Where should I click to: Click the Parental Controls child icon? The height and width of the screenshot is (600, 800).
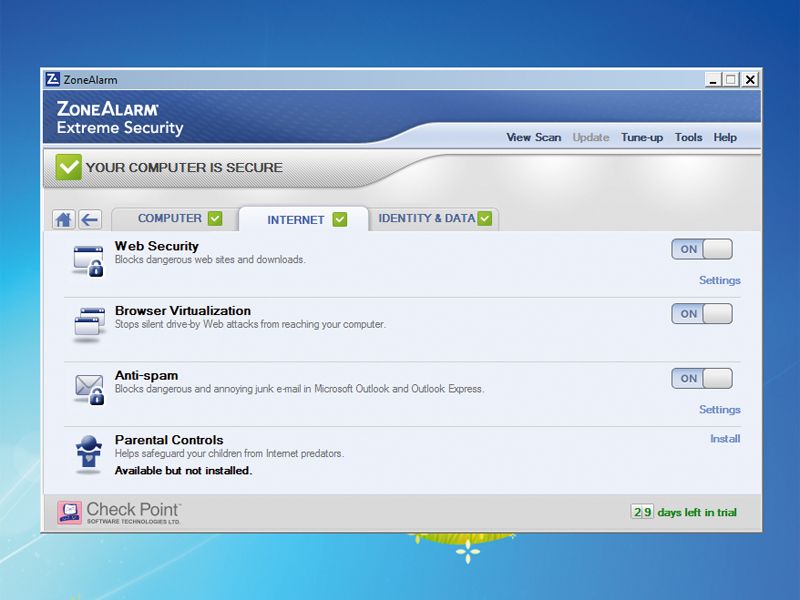[x=89, y=453]
